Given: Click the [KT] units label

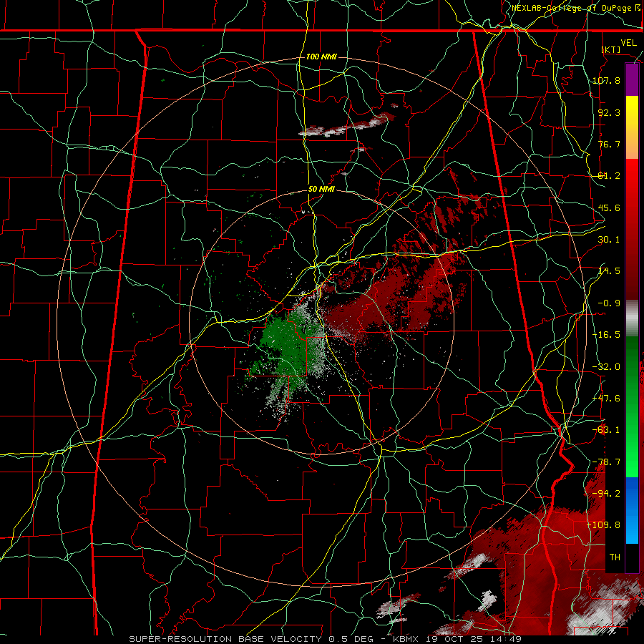Looking at the screenshot, I should pyautogui.click(x=611, y=49).
